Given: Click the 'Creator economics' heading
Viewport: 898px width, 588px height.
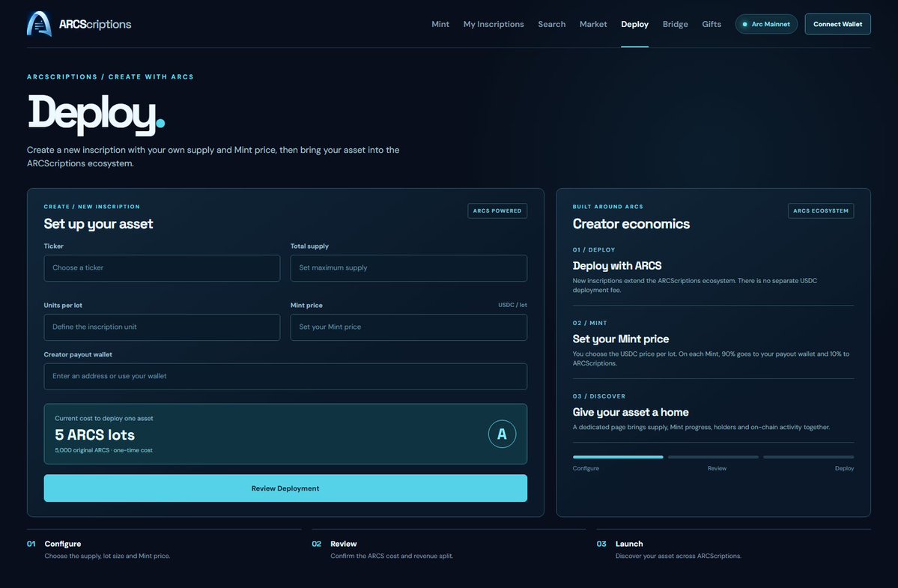Looking at the screenshot, I should point(631,224).
